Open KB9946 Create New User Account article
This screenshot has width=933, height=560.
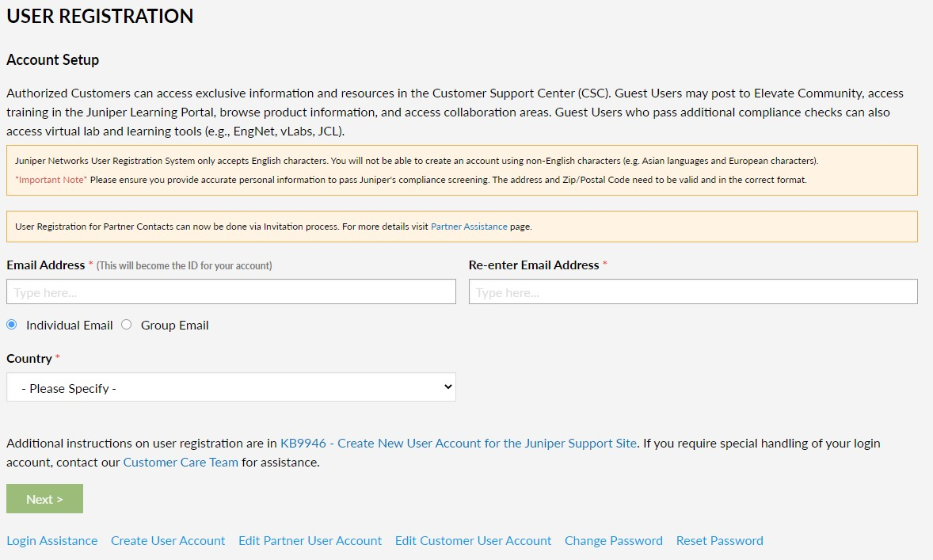(x=459, y=444)
